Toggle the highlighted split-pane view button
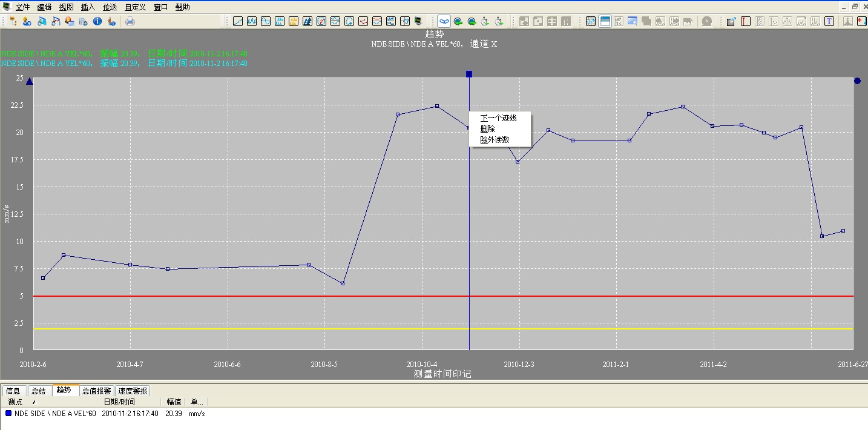The image size is (868, 430). pos(605,21)
